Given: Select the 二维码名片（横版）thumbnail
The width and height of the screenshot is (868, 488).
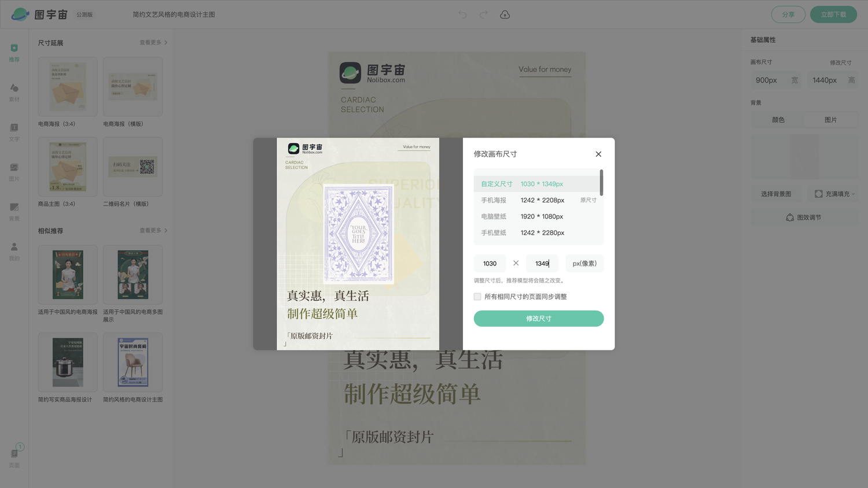Looking at the screenshot, I should pyautogui.click(x=133, y=167).
